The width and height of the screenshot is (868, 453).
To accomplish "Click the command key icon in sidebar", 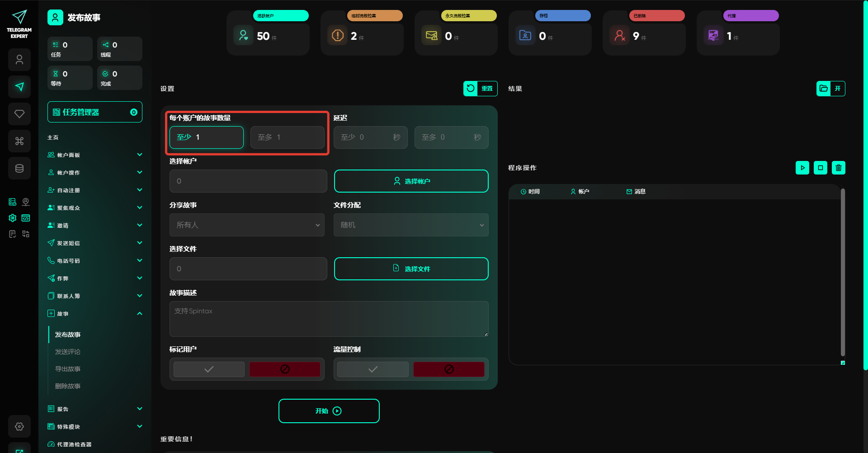I will click(x=19, y=141).
